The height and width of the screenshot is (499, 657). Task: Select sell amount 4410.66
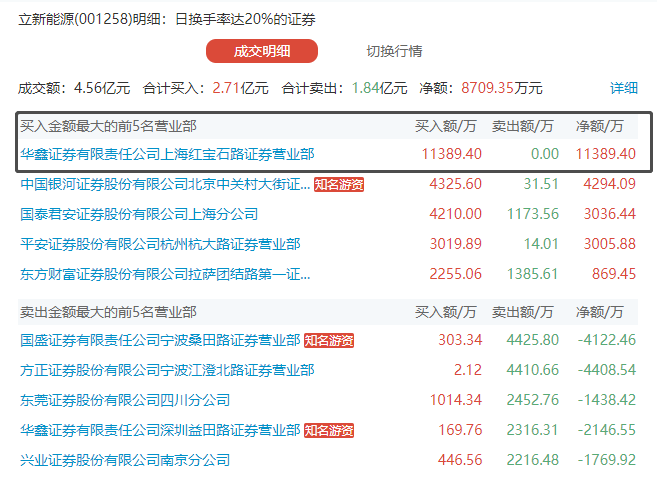pyautogui.click(x=533, y=370)
